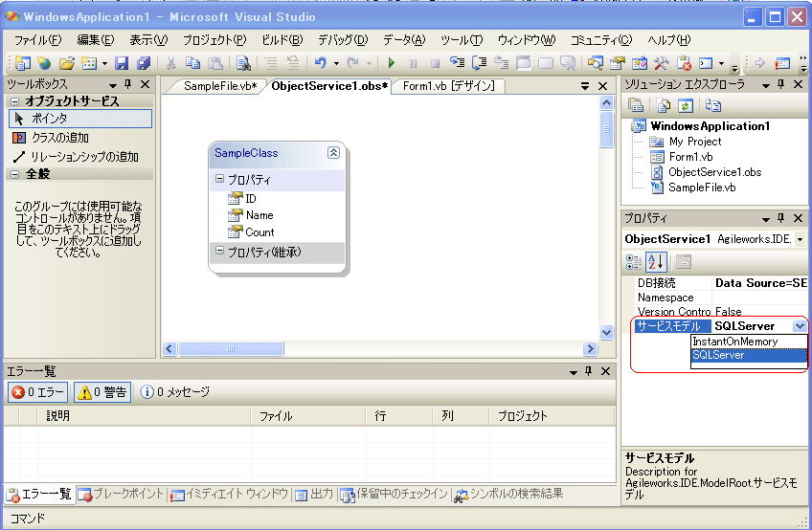Click the New Project toolbar icon
This screenshot has width=812, height=530.
[x=22, y=63]
